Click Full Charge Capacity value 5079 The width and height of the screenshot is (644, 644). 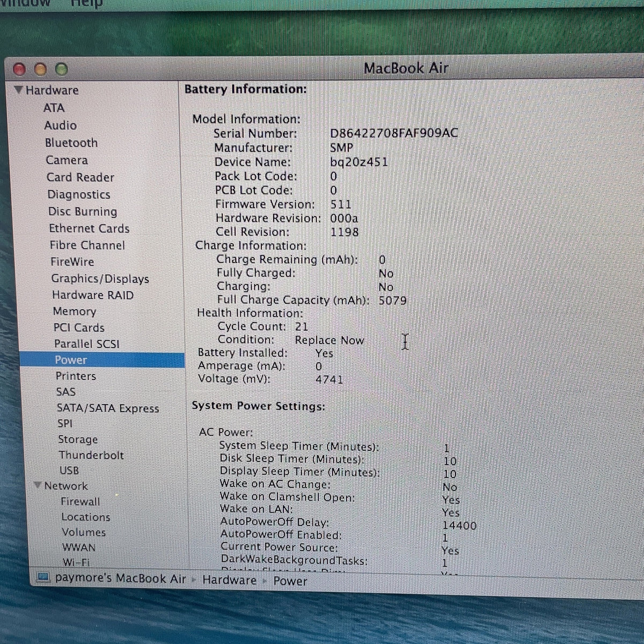click(x=392, y=301)
